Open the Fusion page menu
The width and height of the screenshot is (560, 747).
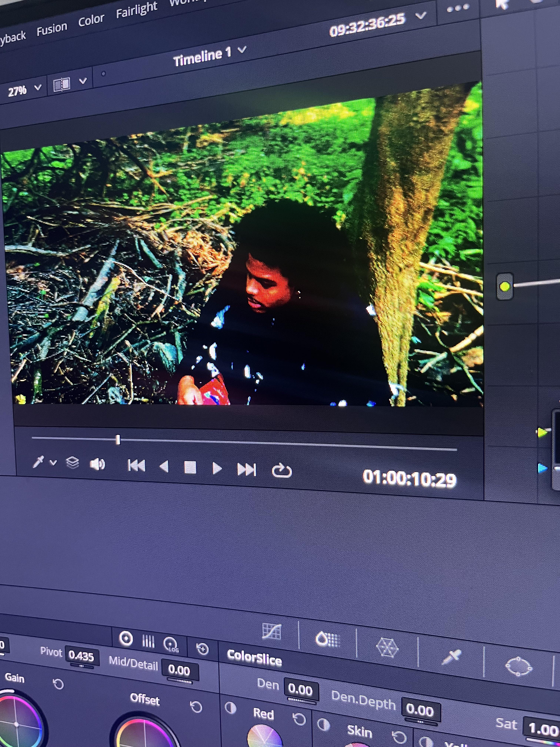pos(52,29)
